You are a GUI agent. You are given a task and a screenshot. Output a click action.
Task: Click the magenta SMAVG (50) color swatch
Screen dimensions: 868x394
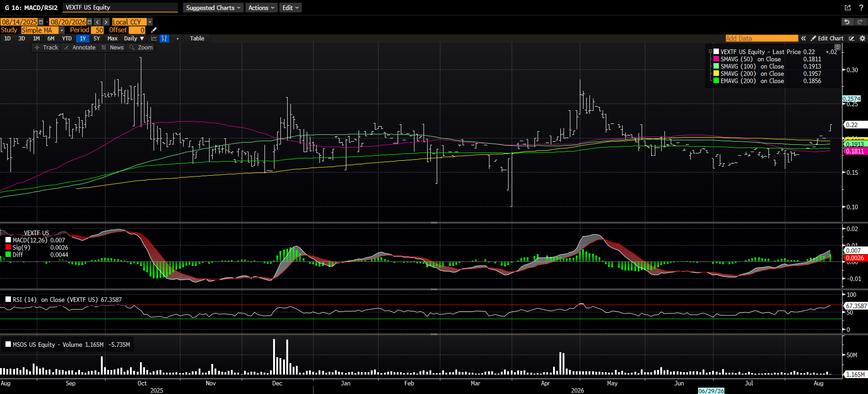[x=716, y=59]
